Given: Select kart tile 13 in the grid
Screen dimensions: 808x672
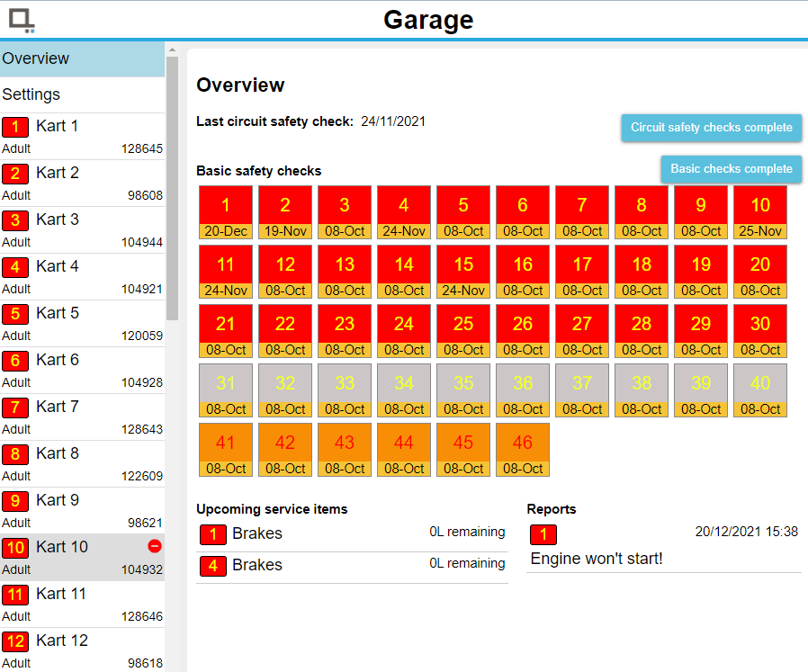Looking at the screenshot, I should pos(345,272).
